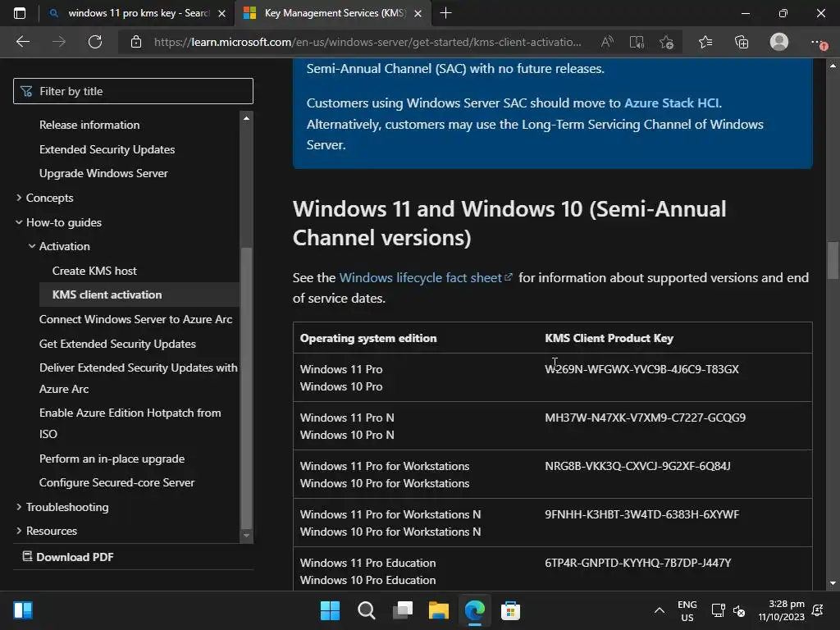The height and width of the screenshot is (630, 840).
Task: Click key 9FNHH-K3HBT-3W4TD-6383H-6XYWF
Action: (641, 514)
